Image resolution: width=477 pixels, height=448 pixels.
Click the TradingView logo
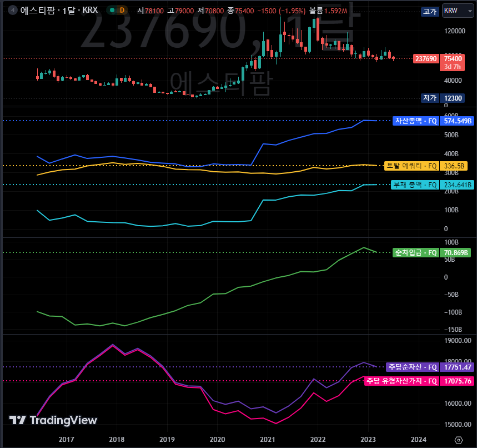click(x=53, y=420)
